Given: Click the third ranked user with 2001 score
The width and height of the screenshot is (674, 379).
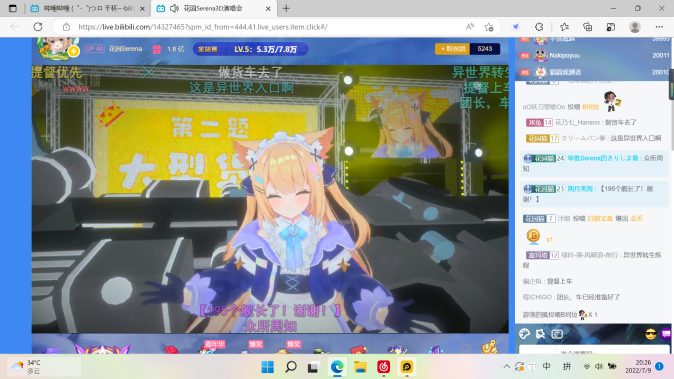Looking at the screenshot, I should tap(594, 72).
